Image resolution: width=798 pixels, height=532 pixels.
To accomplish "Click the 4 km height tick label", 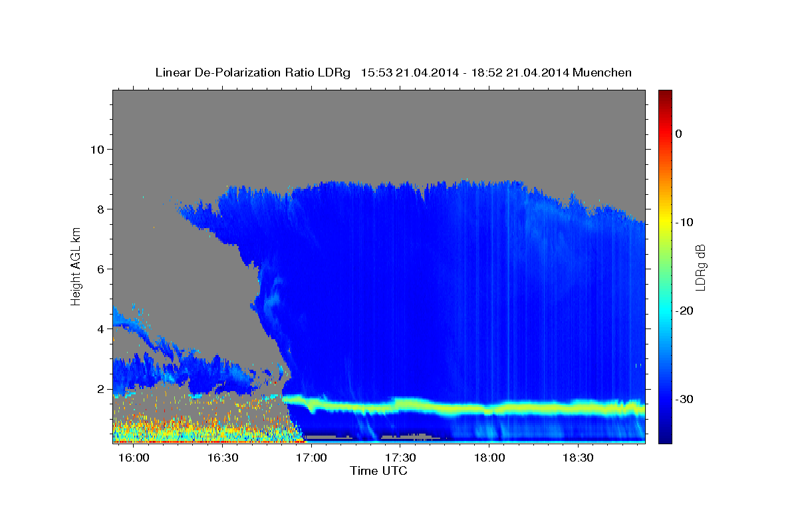I will pos(100,329).
